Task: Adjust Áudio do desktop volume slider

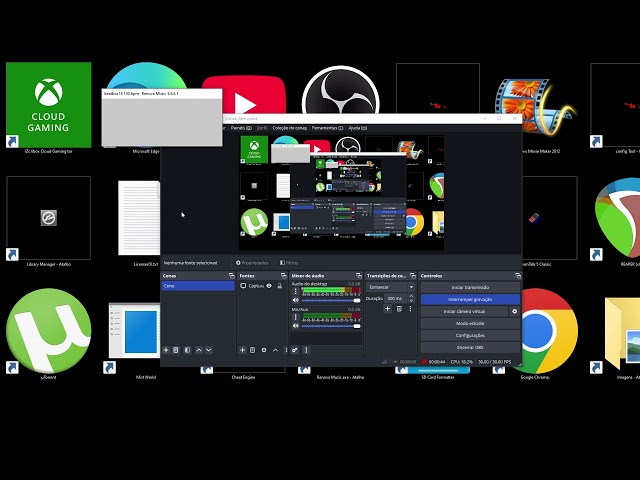Action: tap(331, 300)
